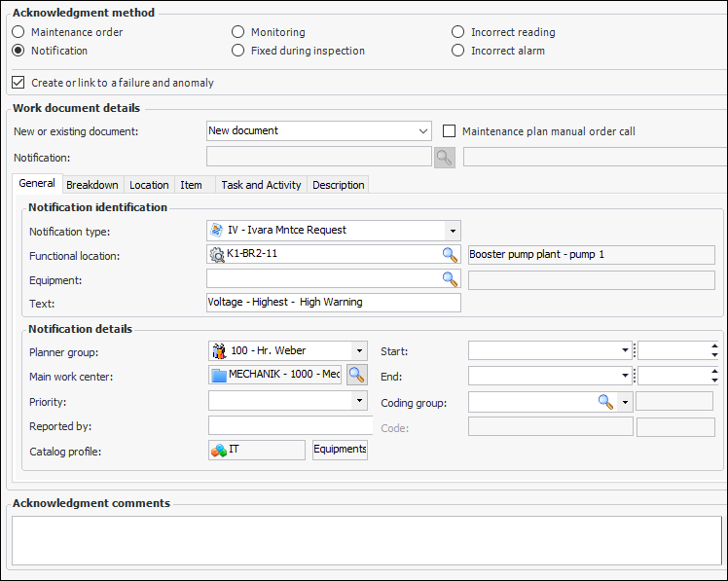Switch to the Breakdown tab
This screenshot has height=581, width=728.
pyautogui.click(x=92, y=185)
